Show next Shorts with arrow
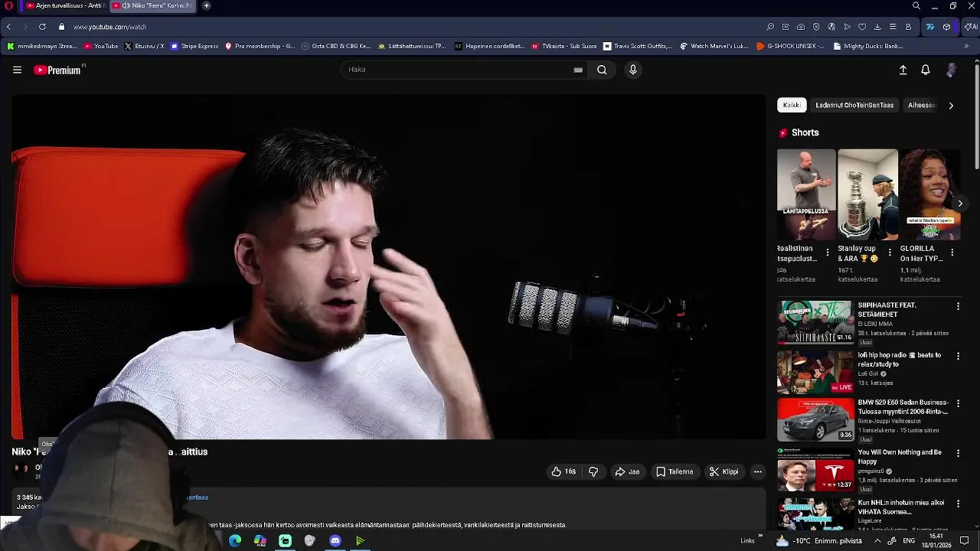The image size is (980, 551). 959,204
